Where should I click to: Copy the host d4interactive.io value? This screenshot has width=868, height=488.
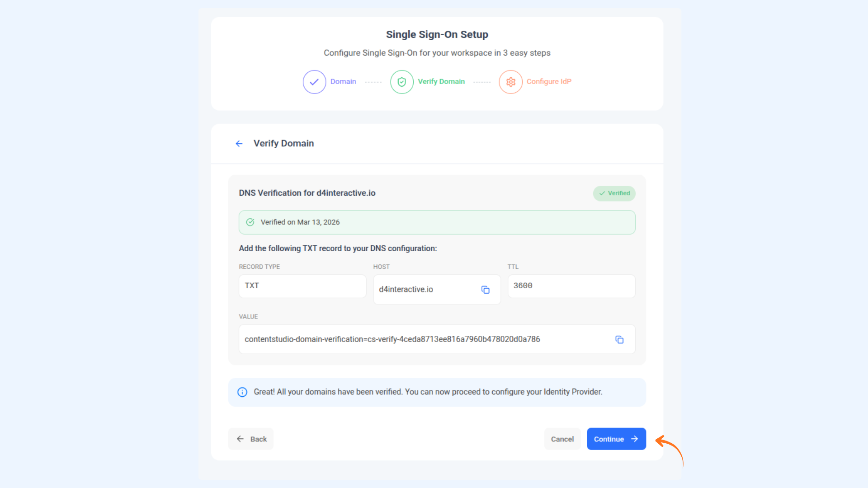(x=485, y=290)
